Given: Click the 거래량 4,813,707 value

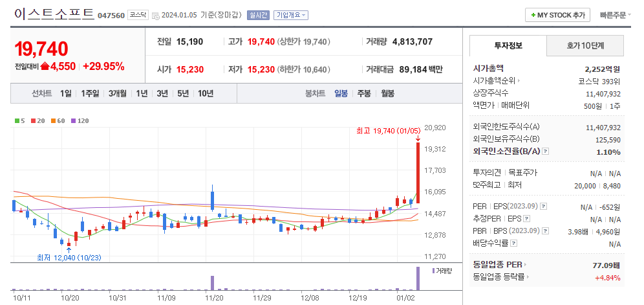Looking at the screenshot, I should (x=413, y=41).
